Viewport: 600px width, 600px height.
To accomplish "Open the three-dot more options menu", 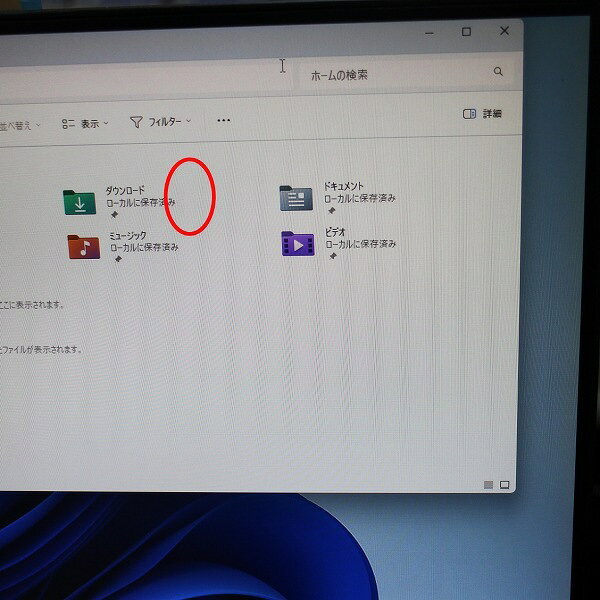I will [x=224, y=121].
